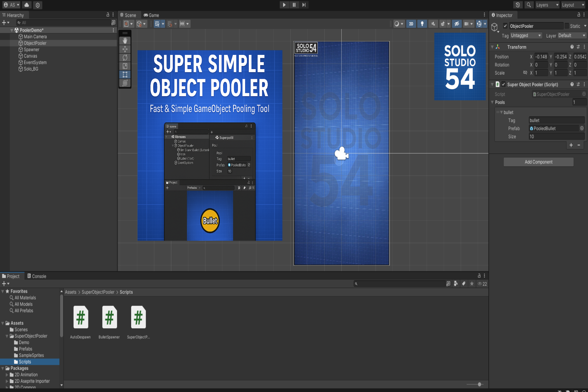Remove pool with the minus button

click(579, 145)
